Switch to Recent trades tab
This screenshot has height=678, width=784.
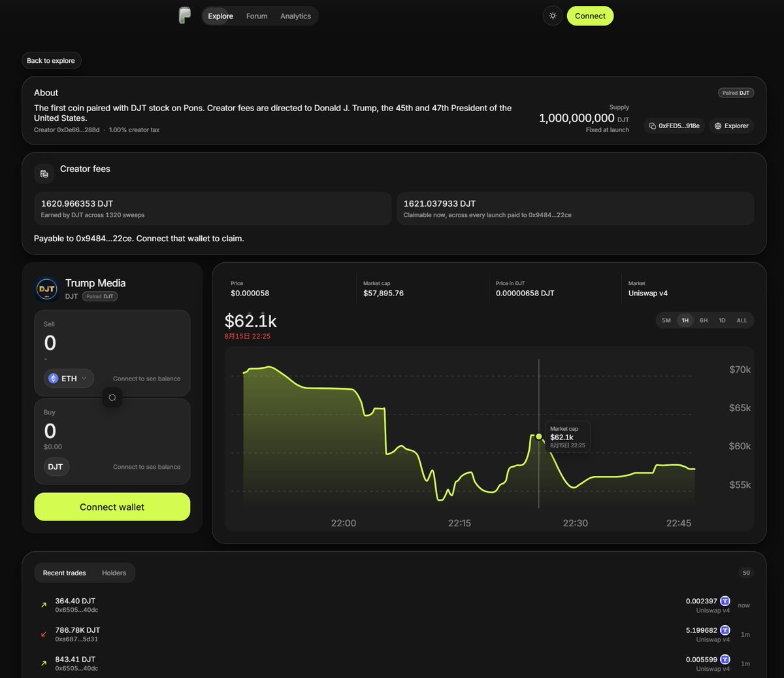64,573
